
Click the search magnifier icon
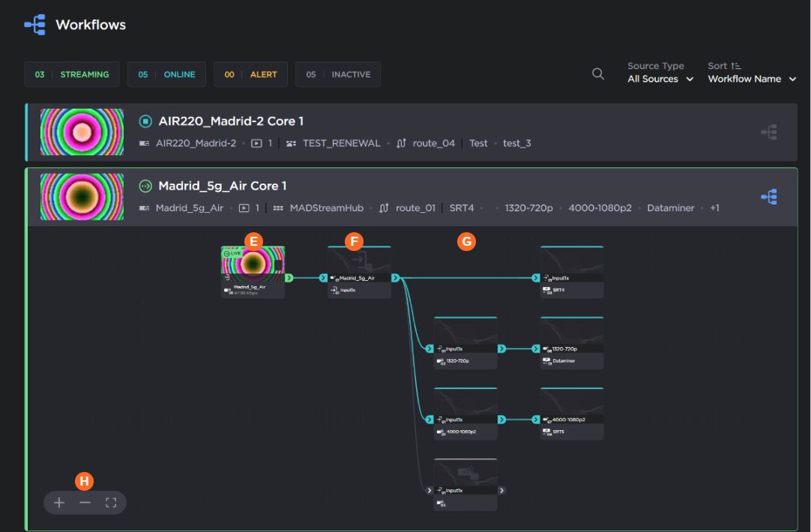pos(598,73)
